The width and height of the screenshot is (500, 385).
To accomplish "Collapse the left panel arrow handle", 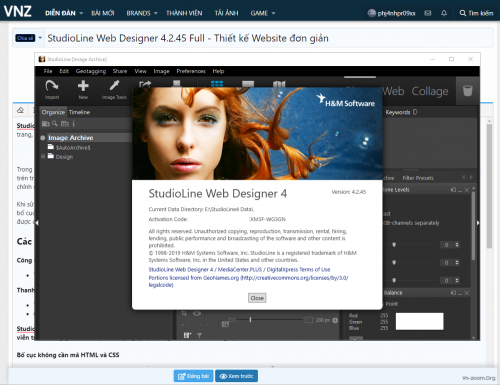I will coord(37,223).
